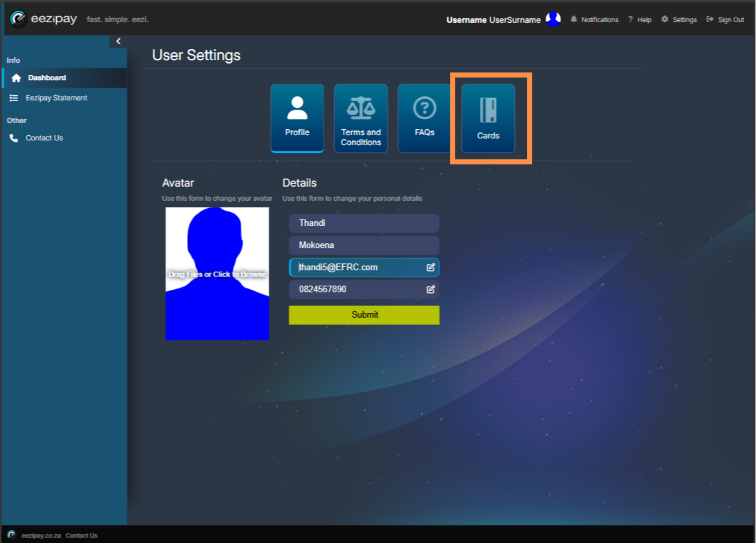The image size is (756, 543).
Task: Click the surname field 'Mokoena'
Action: coord(364,245)
